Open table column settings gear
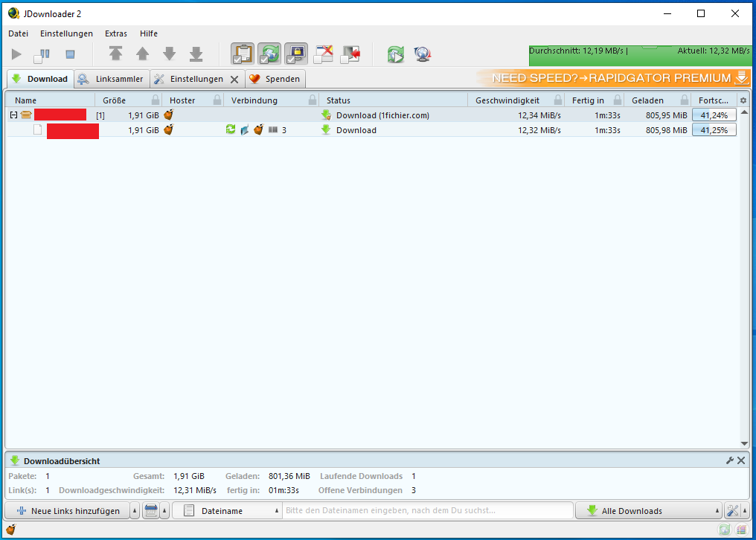 point(743,100)
